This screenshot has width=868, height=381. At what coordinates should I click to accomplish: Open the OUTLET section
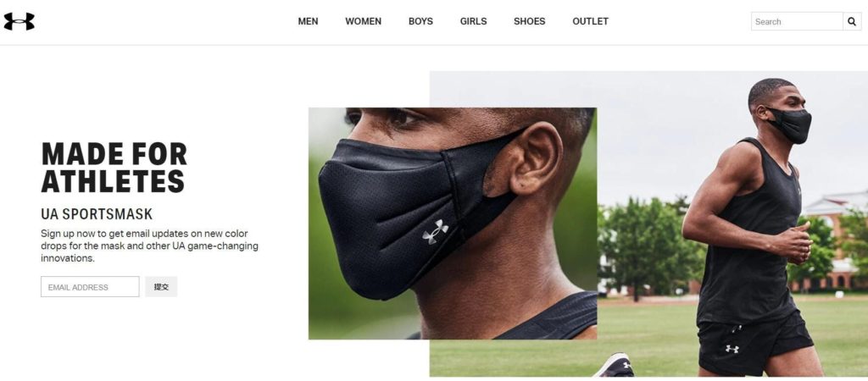tap(590, 21)
